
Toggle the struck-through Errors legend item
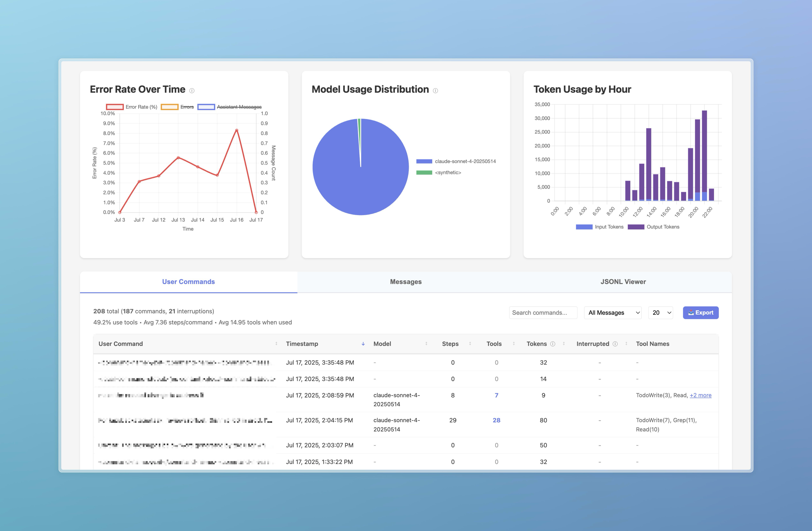(x=177, y=107)
